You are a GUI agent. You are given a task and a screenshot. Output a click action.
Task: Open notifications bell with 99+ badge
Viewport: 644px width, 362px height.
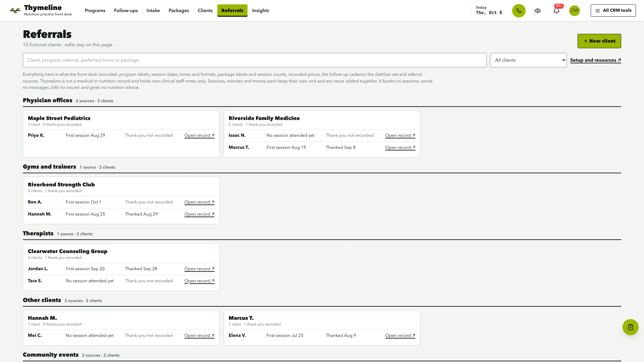(x=556, y=11)
